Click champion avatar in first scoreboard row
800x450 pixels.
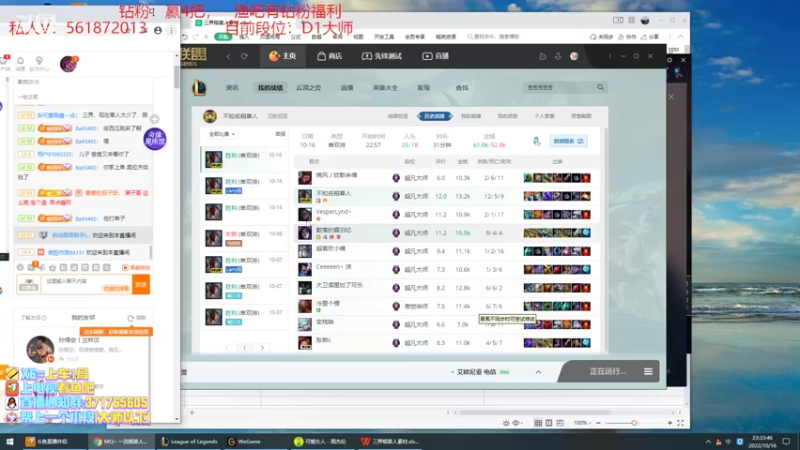click(305, 178)
